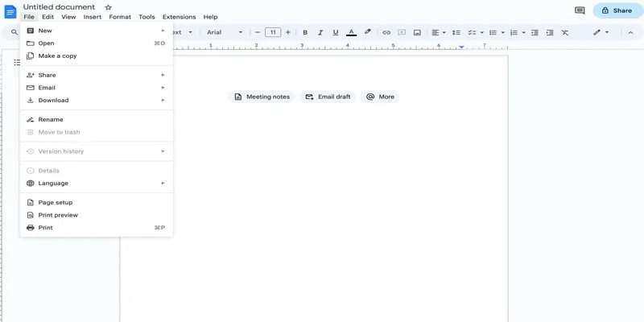Open the comment history icon
Screen dimensions: 644x322
(x=580, y=10)
